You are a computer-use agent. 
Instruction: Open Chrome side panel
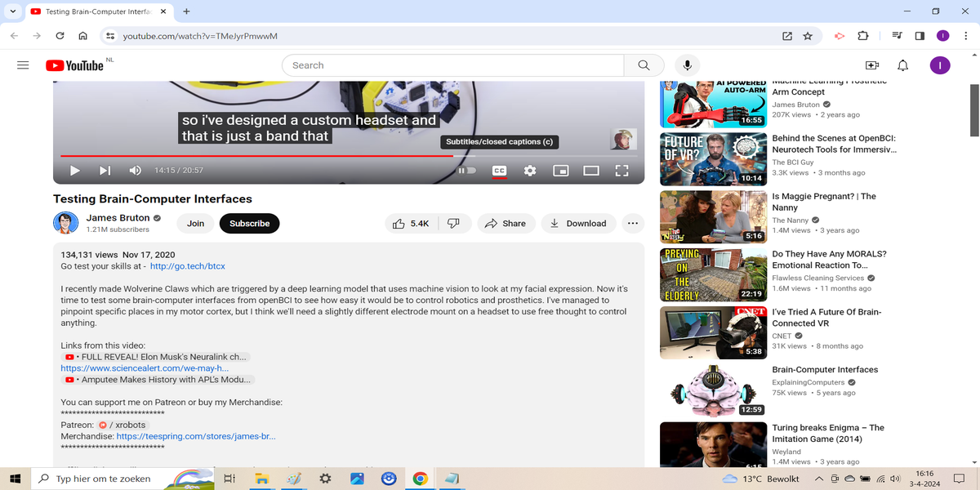click(x=920, y=36)
